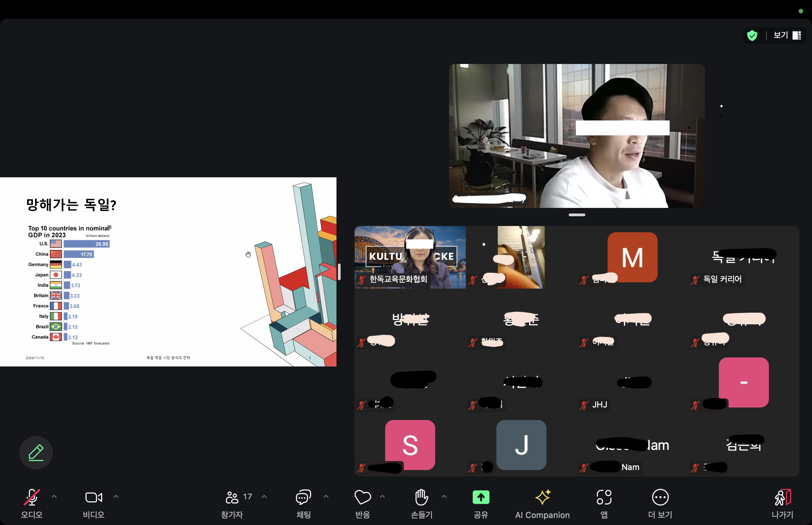This screenshot has width=812, height=525.
Task: Click 한독교육문화협회 participant thumbnail
Action: pyautogui.click(x=410, y=257)
